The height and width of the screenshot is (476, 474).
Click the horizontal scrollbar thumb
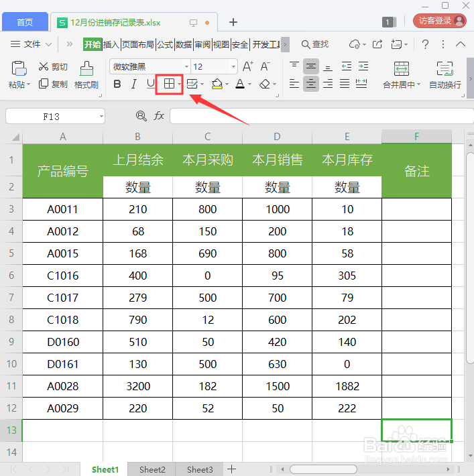point(323,469)
